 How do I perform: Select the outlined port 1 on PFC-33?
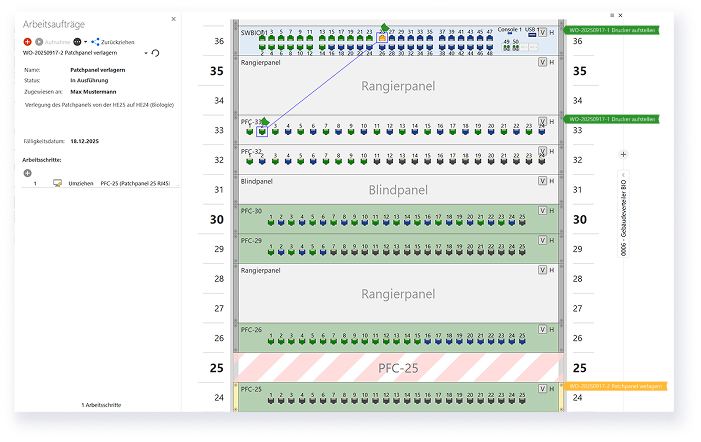click(262, 130)
